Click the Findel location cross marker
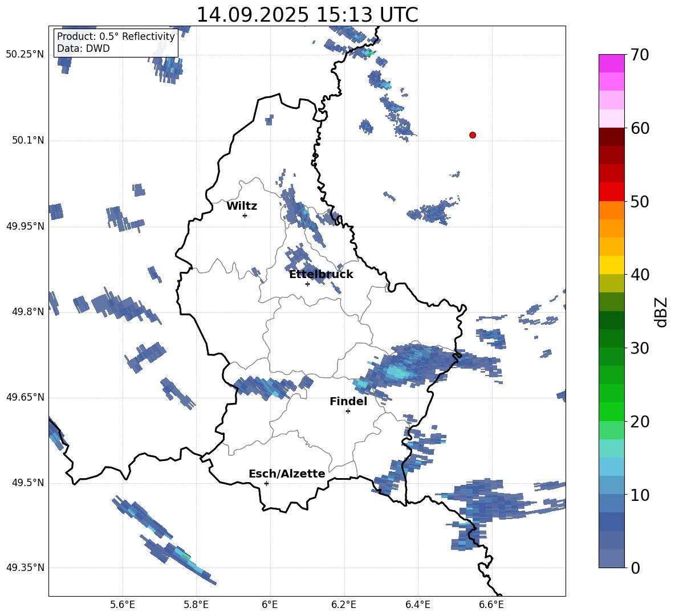Image resolution: width=675 pixels, height=616 pixels. pyautogui.click(x=348, y=411)
